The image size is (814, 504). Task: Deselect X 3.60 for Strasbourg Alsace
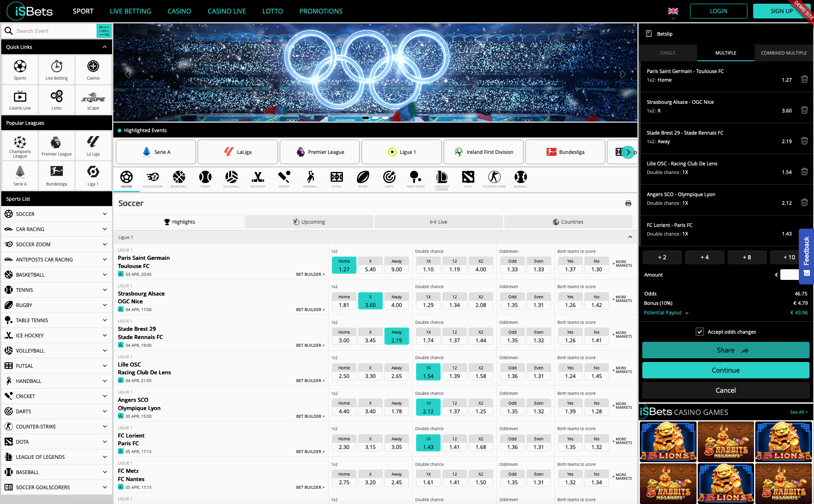point(370,301)
